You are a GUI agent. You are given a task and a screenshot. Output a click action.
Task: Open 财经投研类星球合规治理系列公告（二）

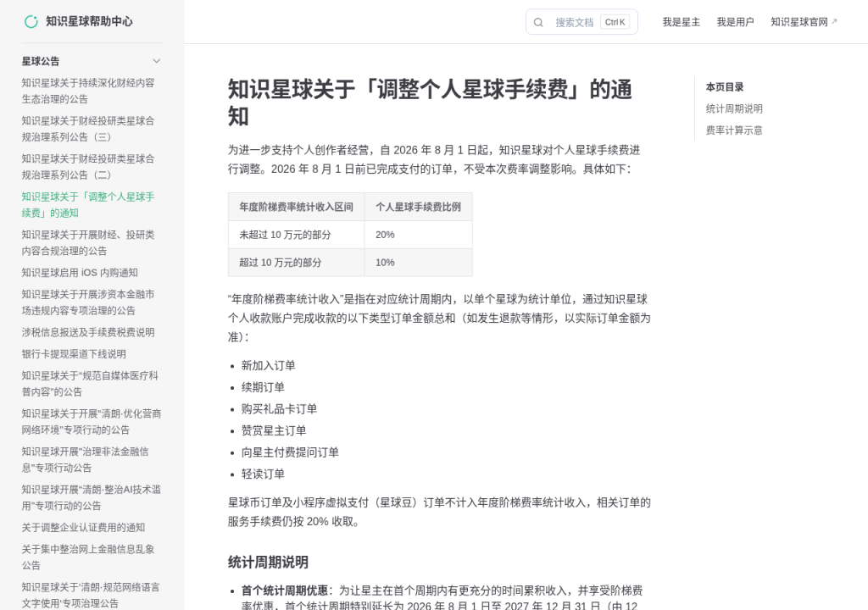[x=88, y=167]
